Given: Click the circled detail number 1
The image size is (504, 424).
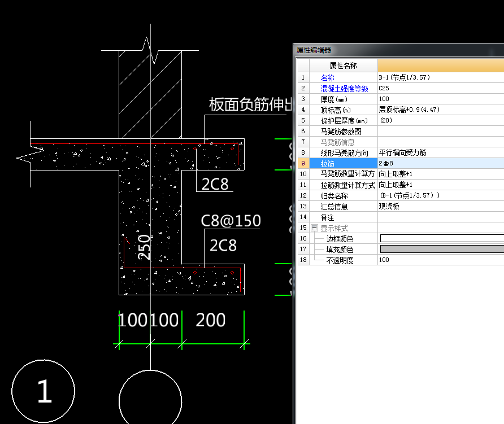Looking at the screenshot, I should point(44,391).
